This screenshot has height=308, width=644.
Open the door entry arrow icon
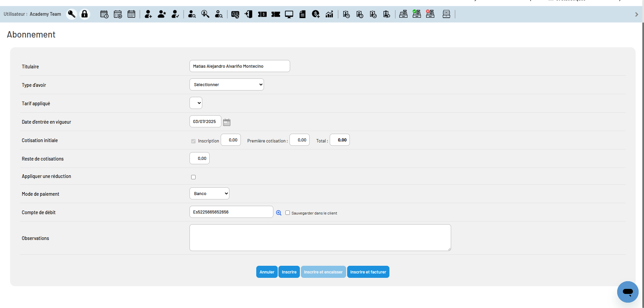(249, 14)
